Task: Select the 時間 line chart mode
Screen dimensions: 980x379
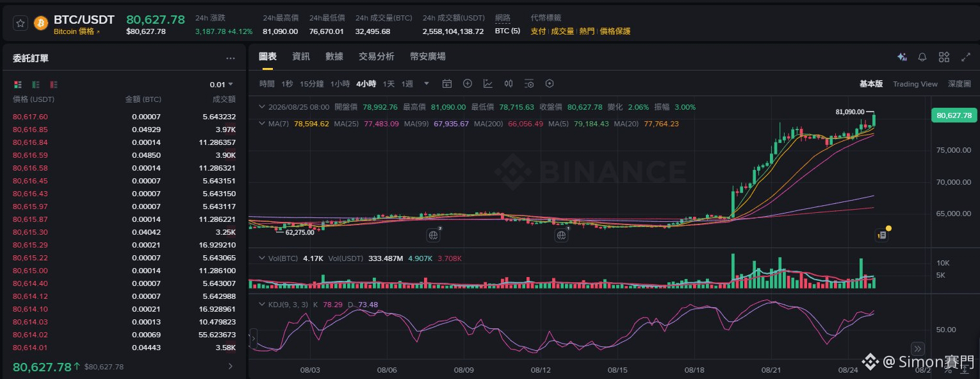Action: (x=267, y=84)
